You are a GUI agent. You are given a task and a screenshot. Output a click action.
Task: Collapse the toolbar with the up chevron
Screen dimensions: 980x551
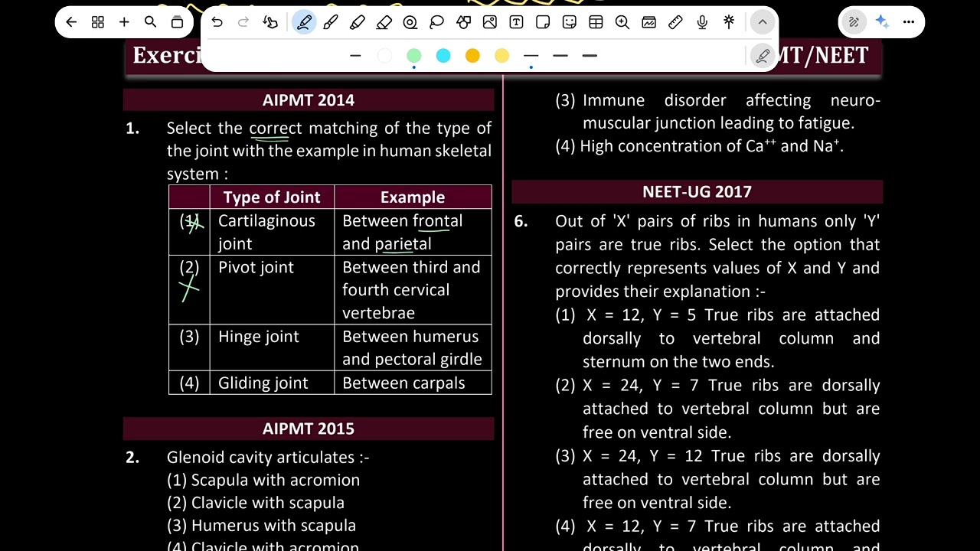tap(763, 22)
